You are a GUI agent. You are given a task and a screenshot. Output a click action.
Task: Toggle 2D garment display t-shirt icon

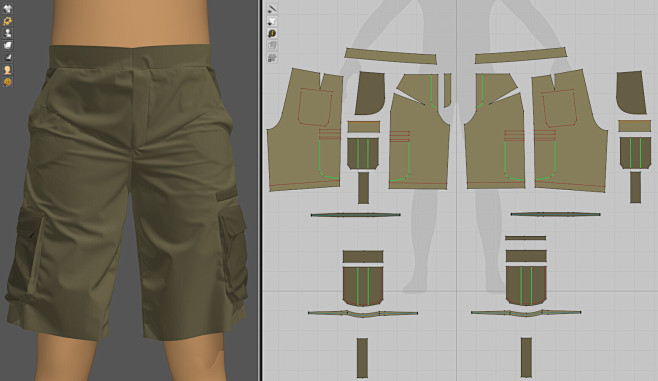272,21
